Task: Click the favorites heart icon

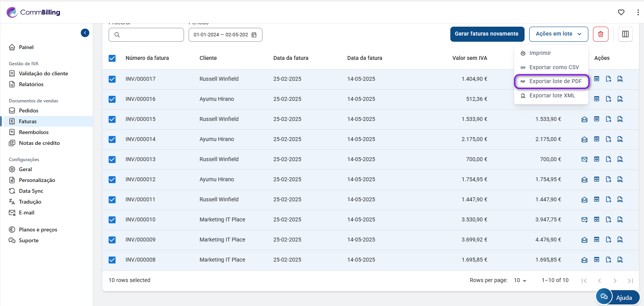Action: 621,12
